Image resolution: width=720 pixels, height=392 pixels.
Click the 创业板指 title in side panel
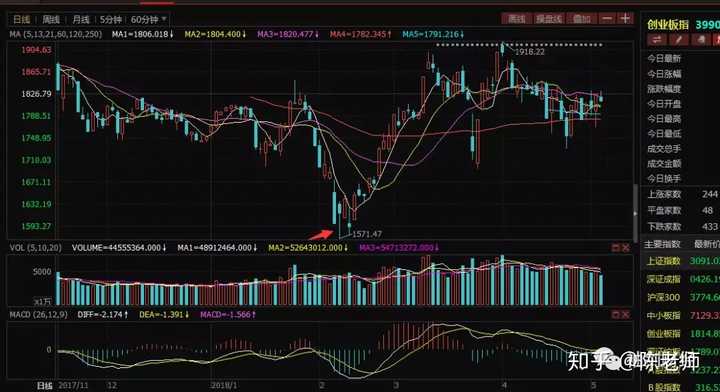[668, 25]
